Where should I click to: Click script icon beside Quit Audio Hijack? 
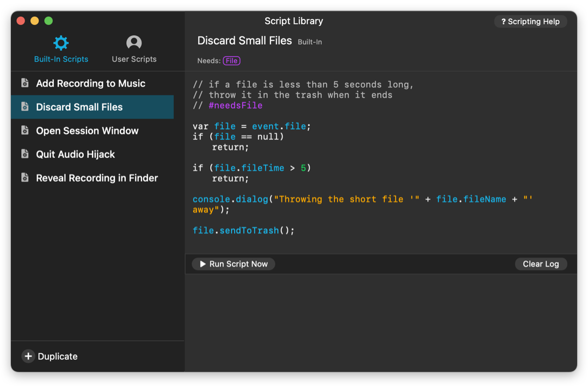tap(24, 154)
